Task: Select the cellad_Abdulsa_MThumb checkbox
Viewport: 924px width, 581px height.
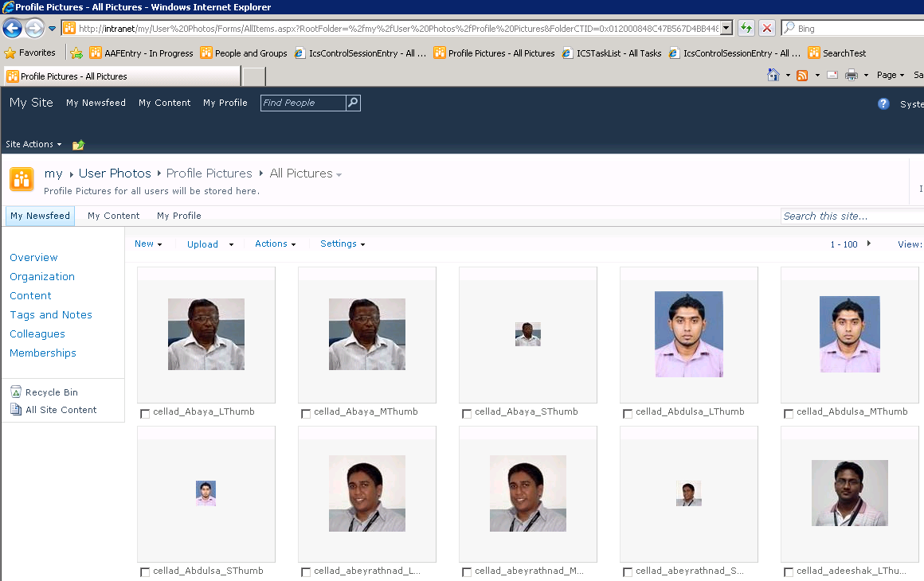Action: pyautogui.click(x=789, y=413)
